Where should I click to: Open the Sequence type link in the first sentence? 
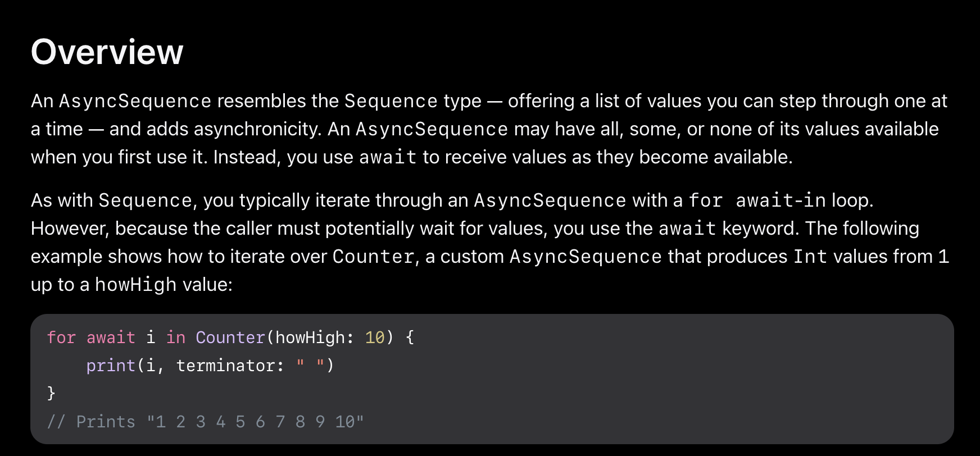point(391,101)
